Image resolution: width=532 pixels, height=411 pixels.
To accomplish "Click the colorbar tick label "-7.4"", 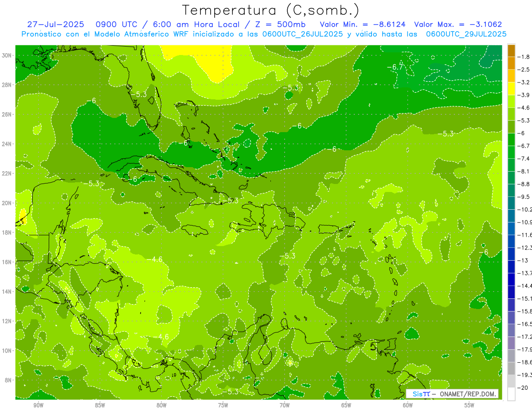I will point(524,159).
